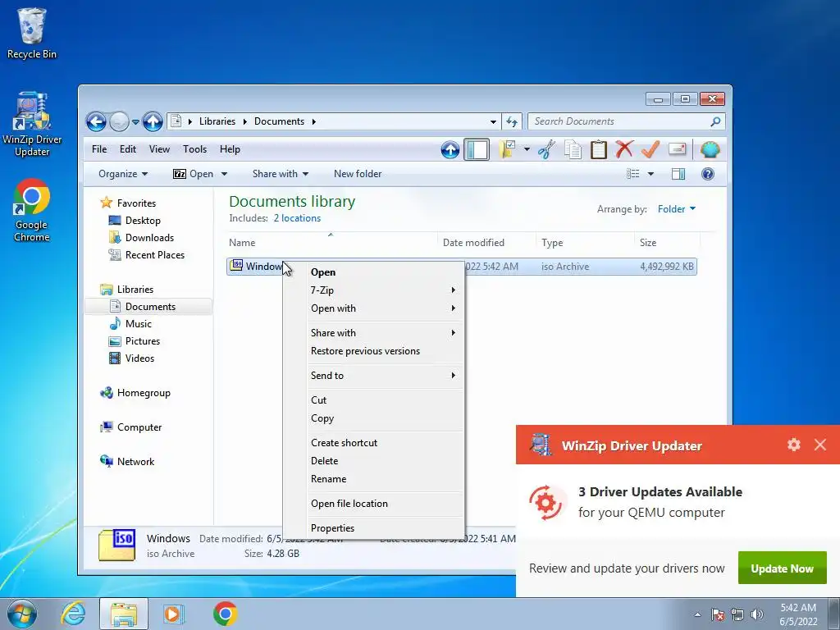Screen dimensions: 840x630
Task: Sort by the Type column header
Action: coord(585,243)
